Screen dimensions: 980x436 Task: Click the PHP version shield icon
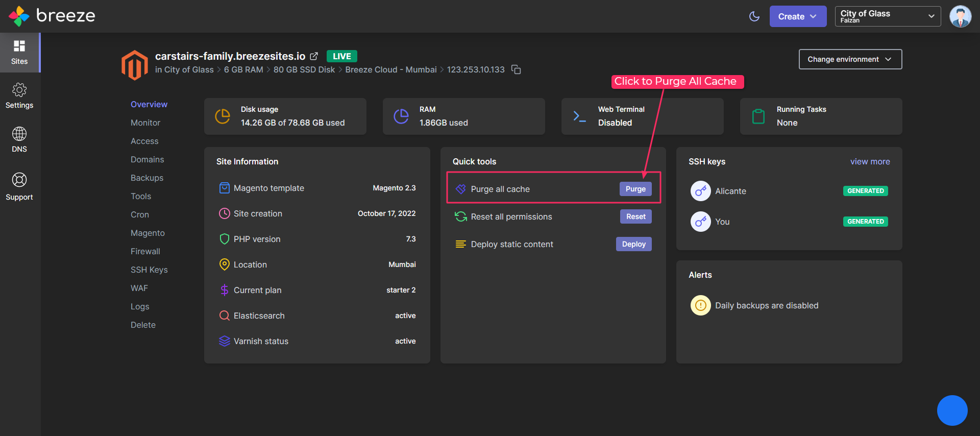point(224,239)
